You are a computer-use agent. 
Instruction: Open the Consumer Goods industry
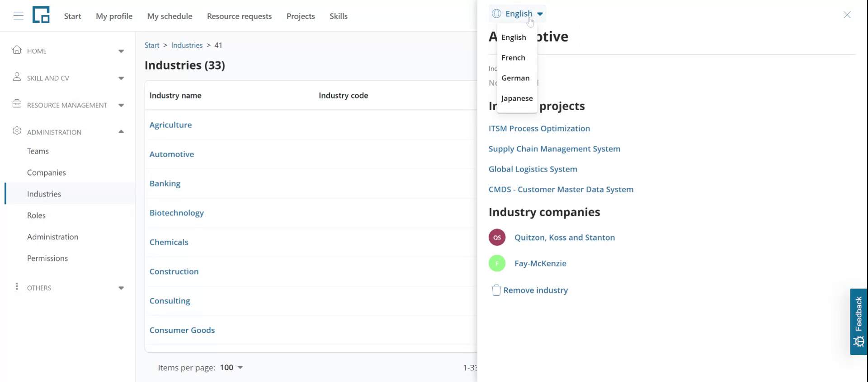(182, 330)
